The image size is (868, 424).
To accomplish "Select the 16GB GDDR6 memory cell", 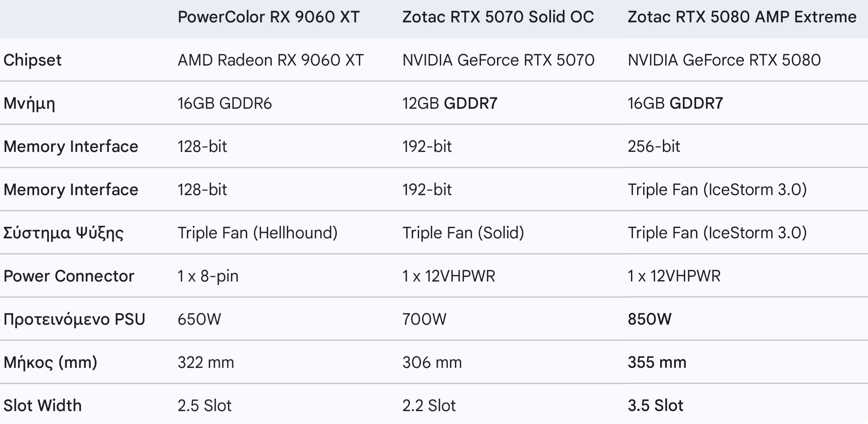I will click(x=225, y=103).
